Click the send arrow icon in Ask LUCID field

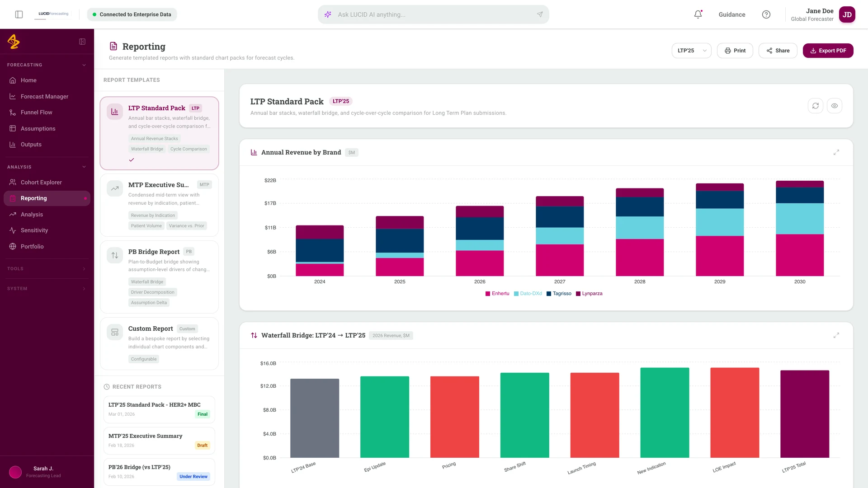click(540, 14)
